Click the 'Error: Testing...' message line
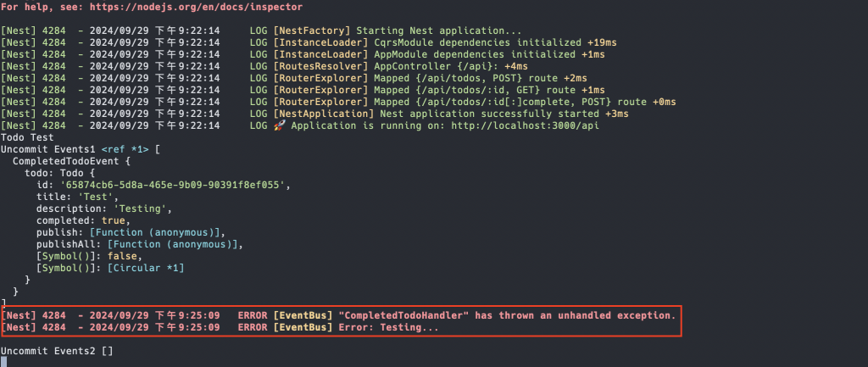Image resolution: width=868 pixels, height=367 pixels. 220,328
